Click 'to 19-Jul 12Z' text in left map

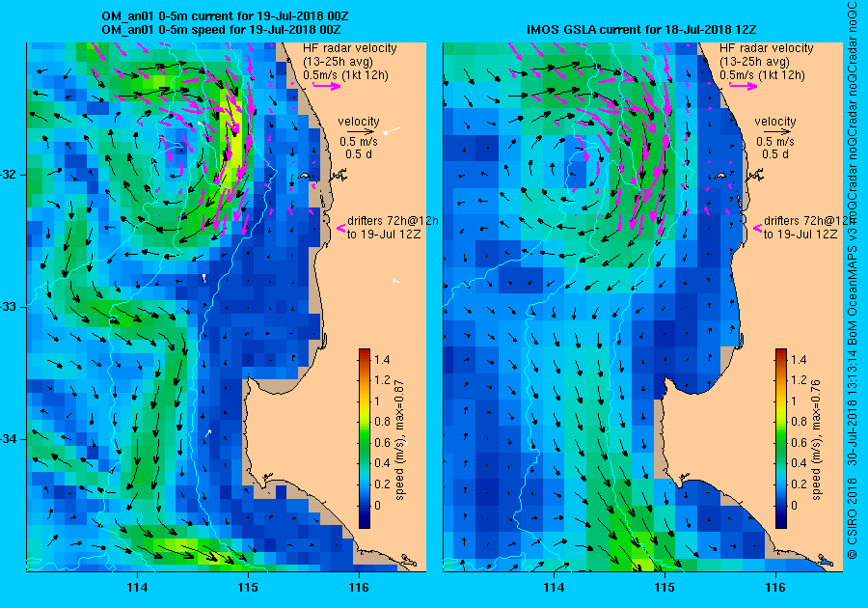point(384,234)
